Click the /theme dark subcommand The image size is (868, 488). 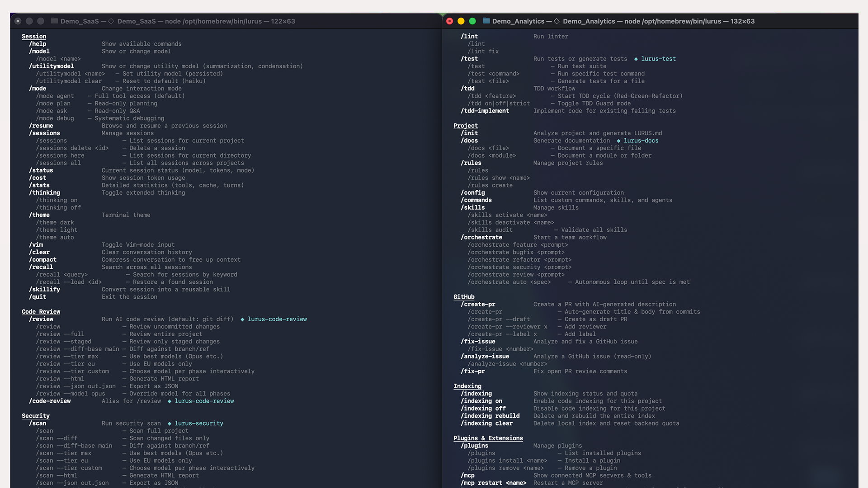pos(55,223)
